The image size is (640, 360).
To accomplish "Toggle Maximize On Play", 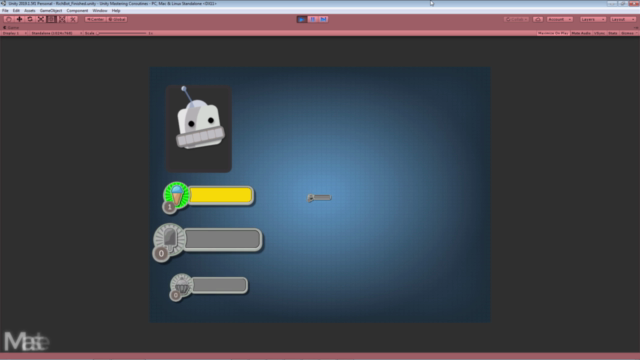I will coord(553,33).
